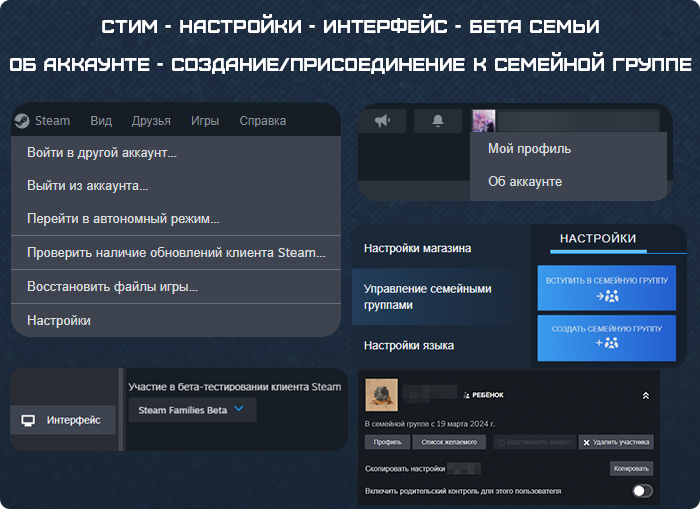Image resolution: width=700 pixels, height=509 pixels.
Task: Click the family member's avatar picture
Action: click(381, 395)
